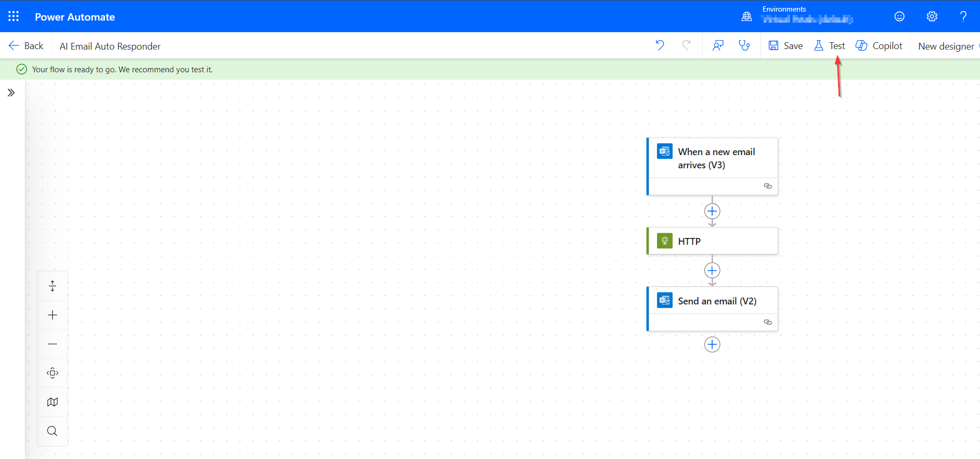Click connection link icon on Send an email card
This screenshot has height=459, width=980.
click(x=768, y=322)
